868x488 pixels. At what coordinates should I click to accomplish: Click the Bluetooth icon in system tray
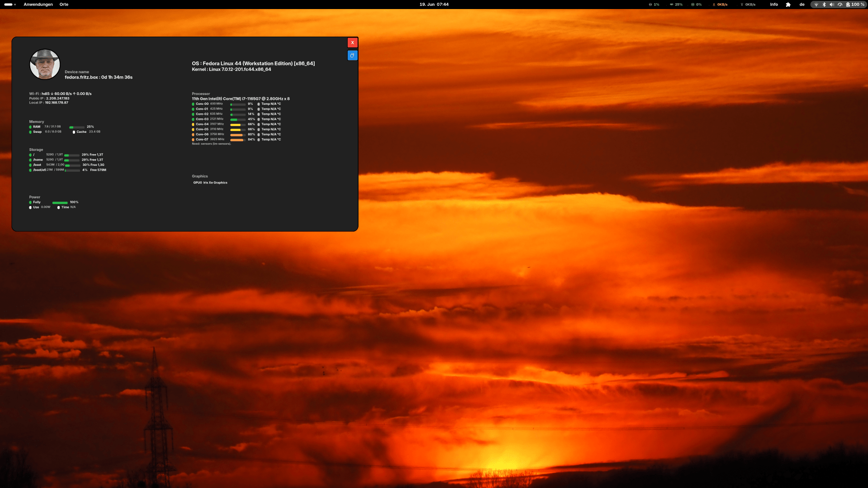click(824, 5)
